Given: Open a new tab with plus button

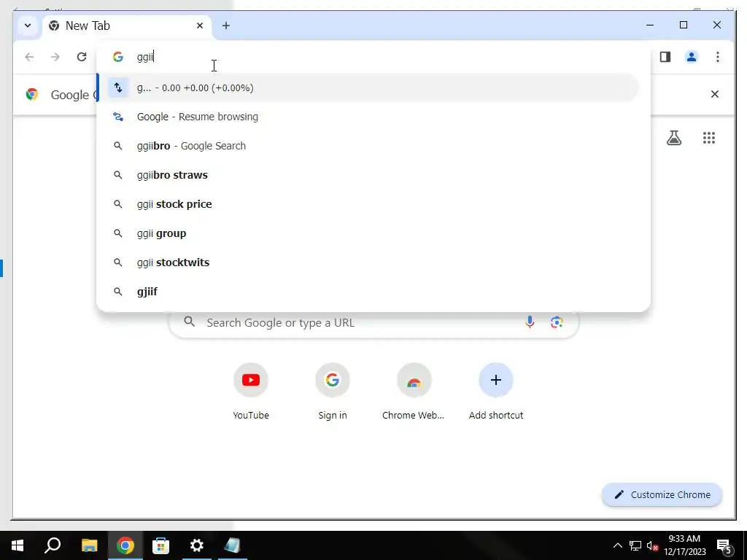Looking at the screenshot, I should point(226,26).
